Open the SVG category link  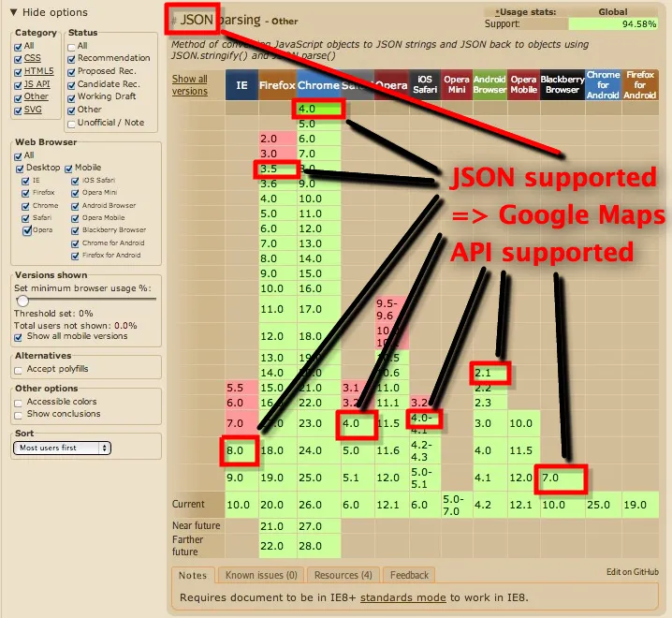pos(33,110)
